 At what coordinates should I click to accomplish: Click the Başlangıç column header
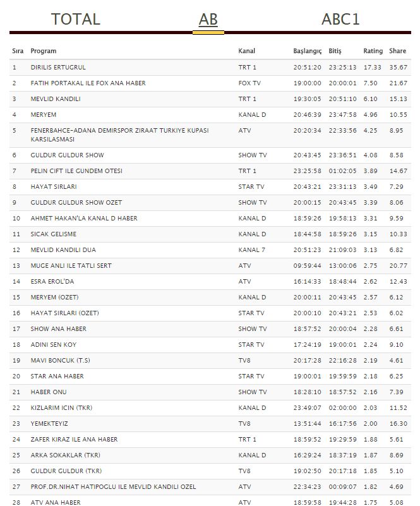point(308,51)
